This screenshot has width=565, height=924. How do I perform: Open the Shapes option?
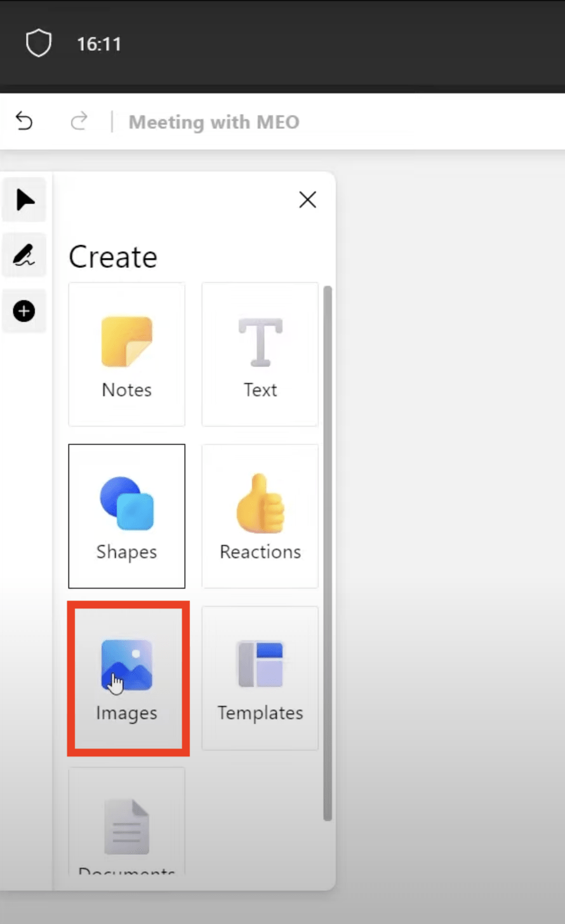(x=127, y=516)
